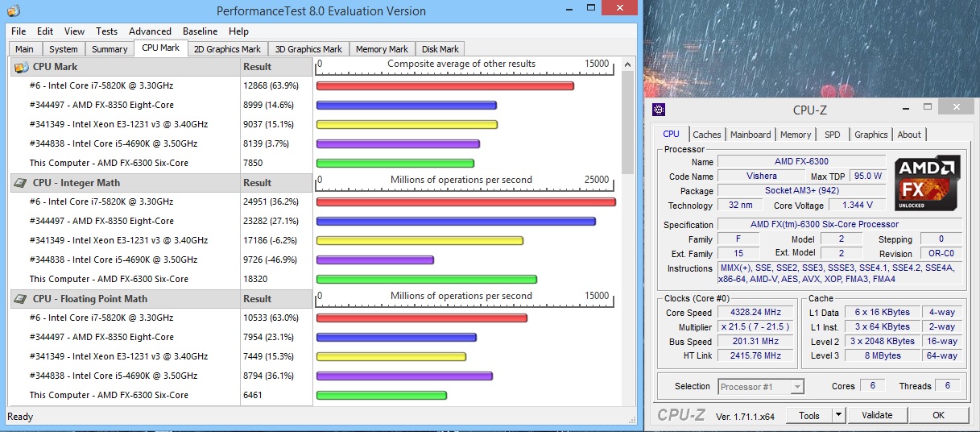Click the Core Voltage 1.344 V field
Screen dimensions: 980x432
858,206
